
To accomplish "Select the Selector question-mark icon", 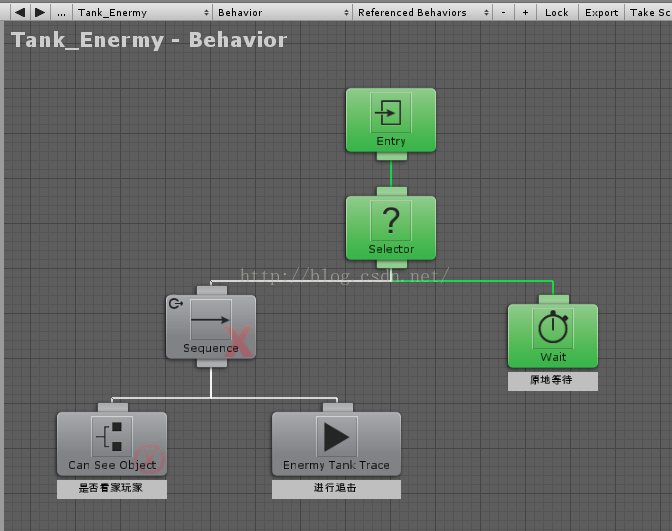I will (x=390, y=220).
